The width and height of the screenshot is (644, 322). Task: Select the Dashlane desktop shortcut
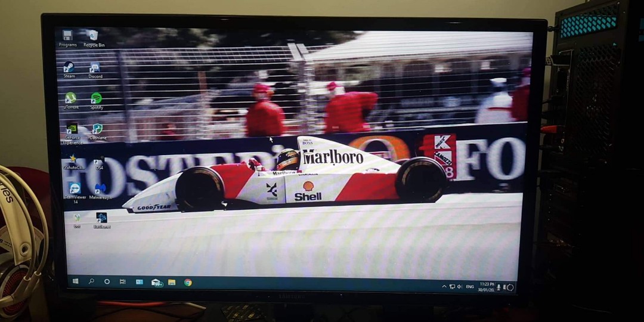97,129
